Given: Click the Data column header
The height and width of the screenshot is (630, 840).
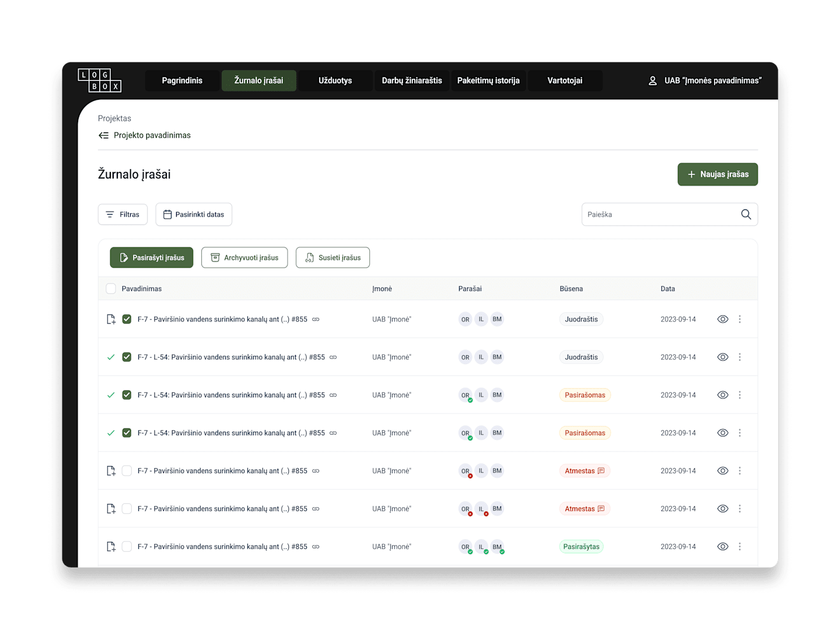Looking at the screenshot, I should pyautogui.click(x=668, y=289).
